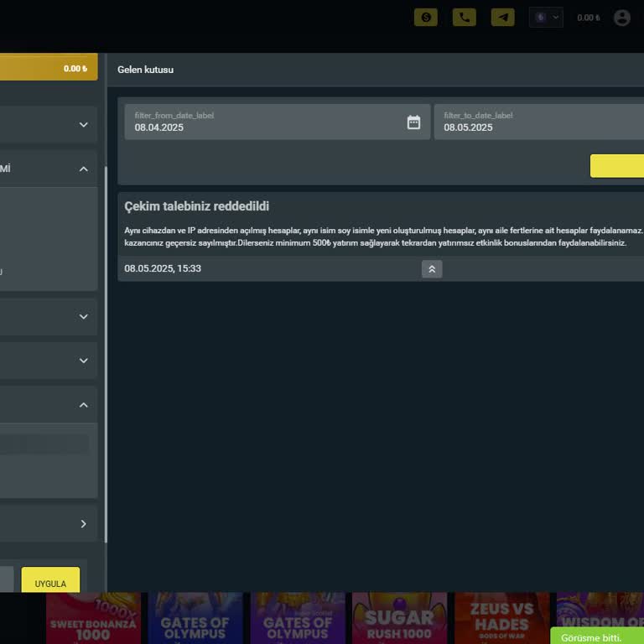Open the Sweet Bonanza 1000 game thumbnail

coord(93,618)
